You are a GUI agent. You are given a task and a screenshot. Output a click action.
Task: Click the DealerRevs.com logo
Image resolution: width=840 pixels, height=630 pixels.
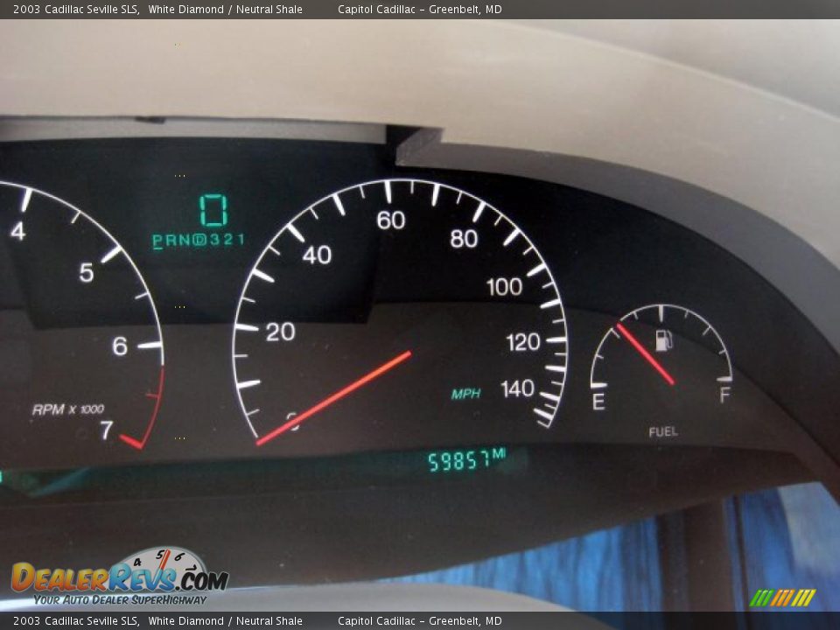[120, 577]
